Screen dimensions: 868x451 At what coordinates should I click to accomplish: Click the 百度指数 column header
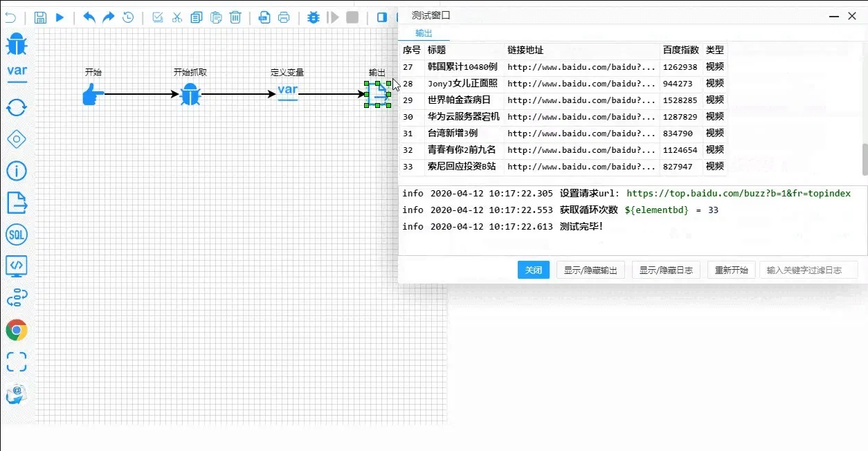coord(681,50)
